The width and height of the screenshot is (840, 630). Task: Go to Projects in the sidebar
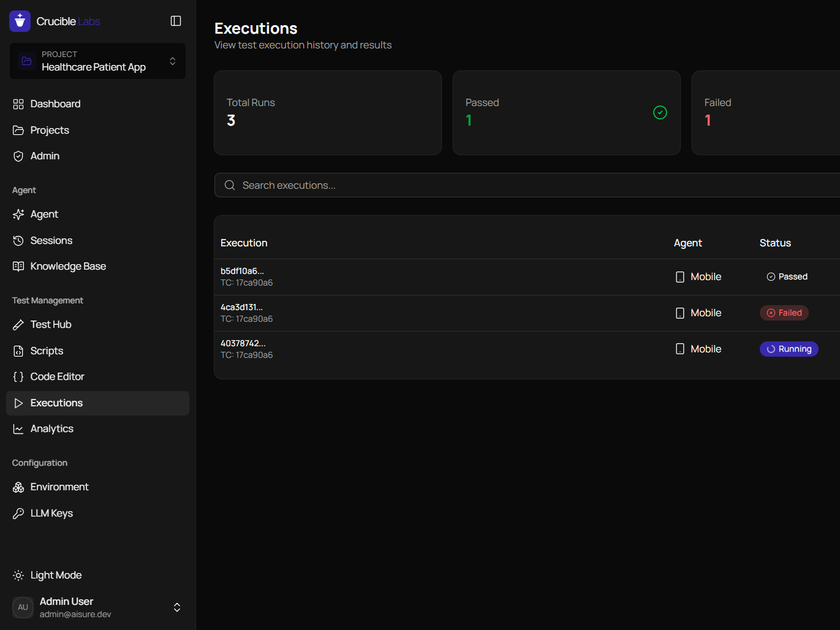pyautogui.click(x=97, y=131)
